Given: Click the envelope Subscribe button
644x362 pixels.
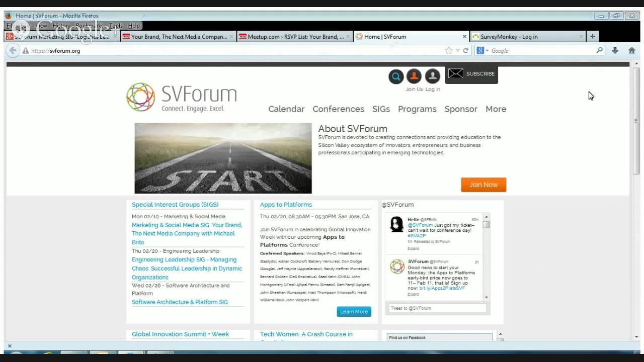Looking at the screenshot, I should coord(471,74).
